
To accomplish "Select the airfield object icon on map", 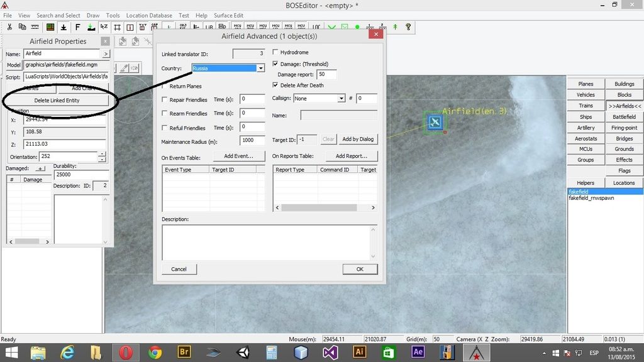I will pyautogui.click(x=435, y=122).
